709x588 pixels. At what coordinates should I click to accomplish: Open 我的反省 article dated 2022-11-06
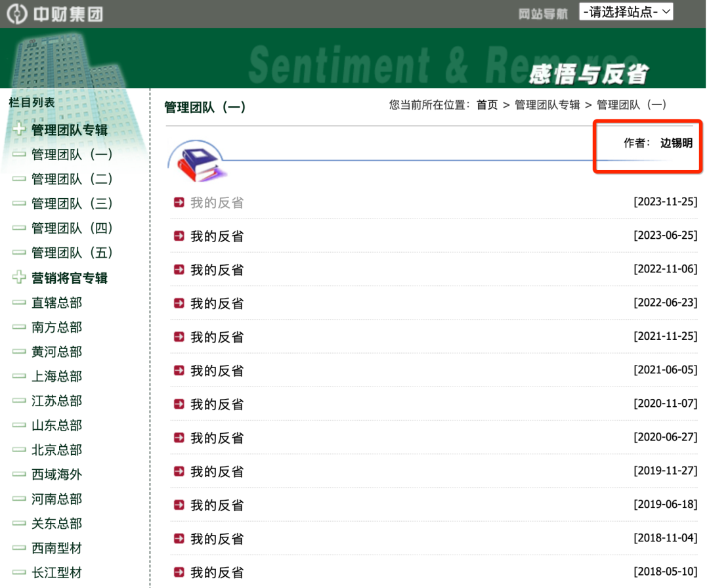point(217,270)
